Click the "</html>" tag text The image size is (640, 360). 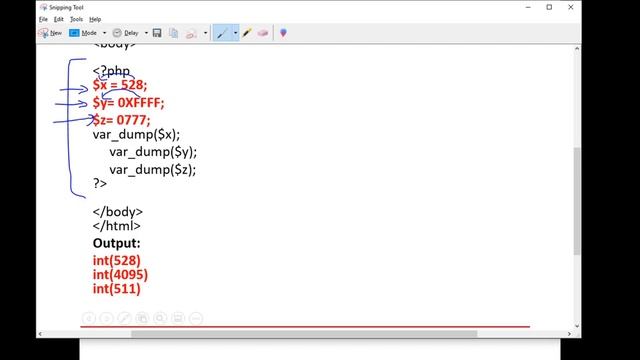117,226
